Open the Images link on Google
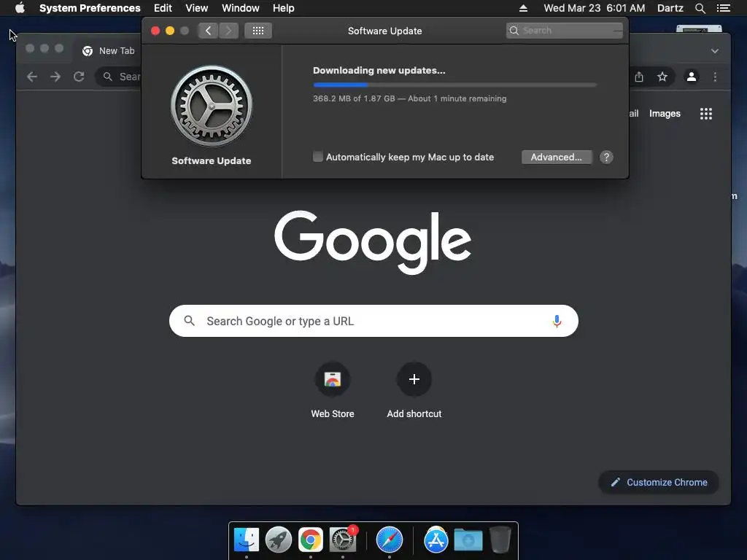 (x=665, y=113)
